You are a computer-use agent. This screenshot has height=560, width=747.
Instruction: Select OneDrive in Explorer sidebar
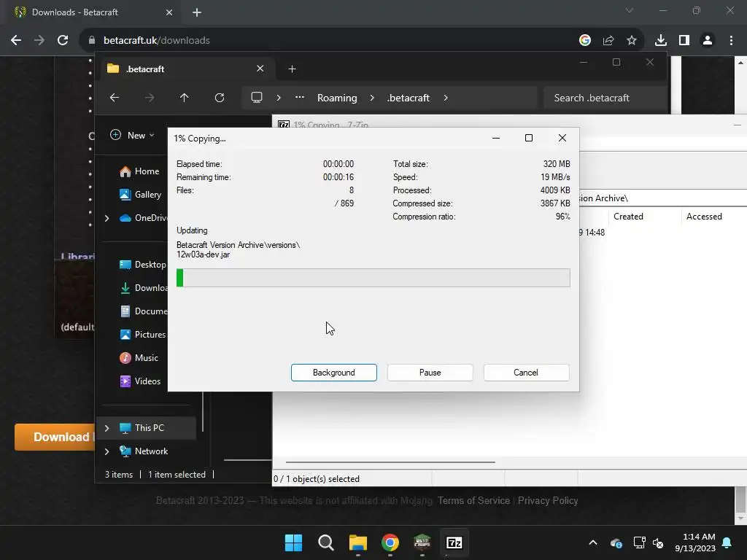(x=143, y=218)
